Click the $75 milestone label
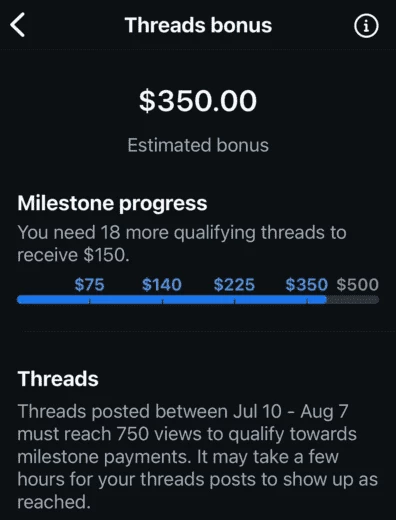The height and width of the screenshot is (520, 396). coord(89,285)
